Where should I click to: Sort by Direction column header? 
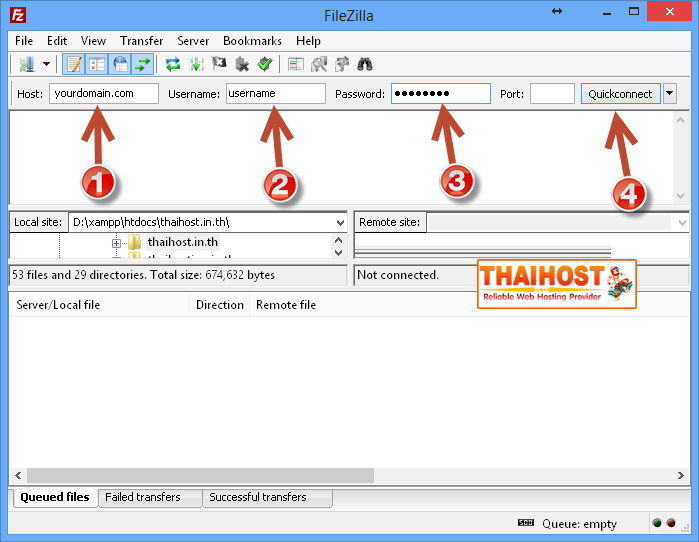(x=220, y=305)
